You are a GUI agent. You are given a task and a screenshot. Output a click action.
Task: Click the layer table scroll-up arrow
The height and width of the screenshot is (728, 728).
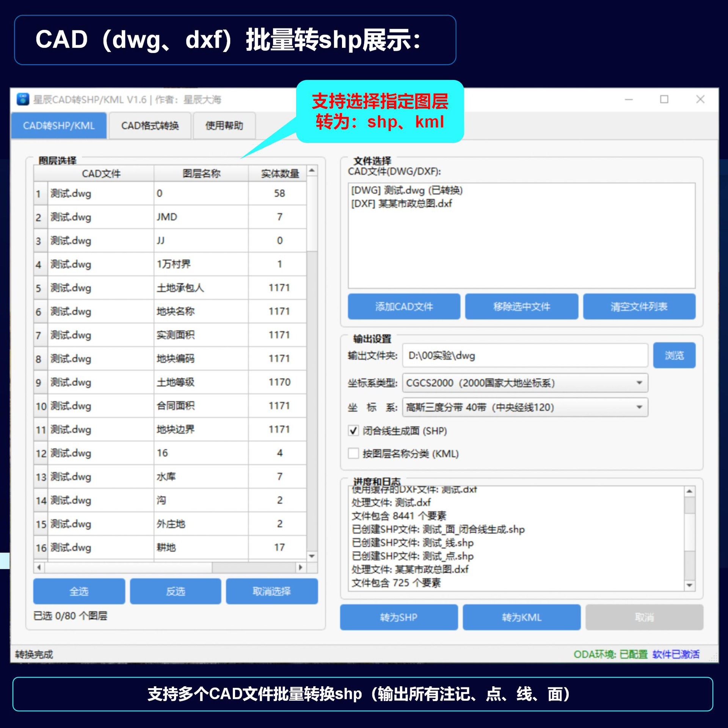tap(312, 171)
